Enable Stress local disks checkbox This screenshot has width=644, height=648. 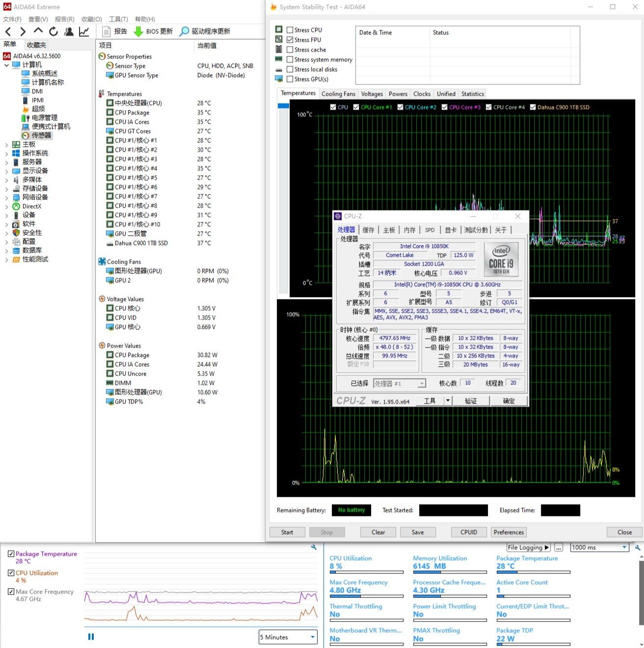[290, 69]
